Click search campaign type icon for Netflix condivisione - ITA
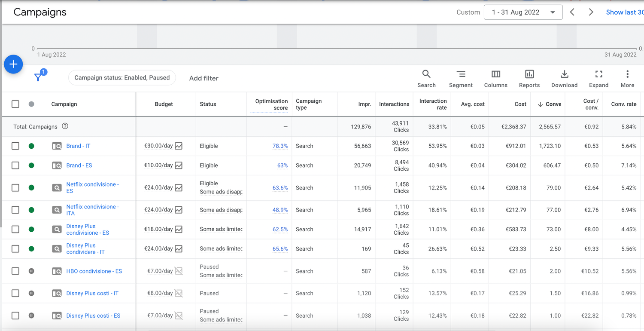 pos(57,210)
